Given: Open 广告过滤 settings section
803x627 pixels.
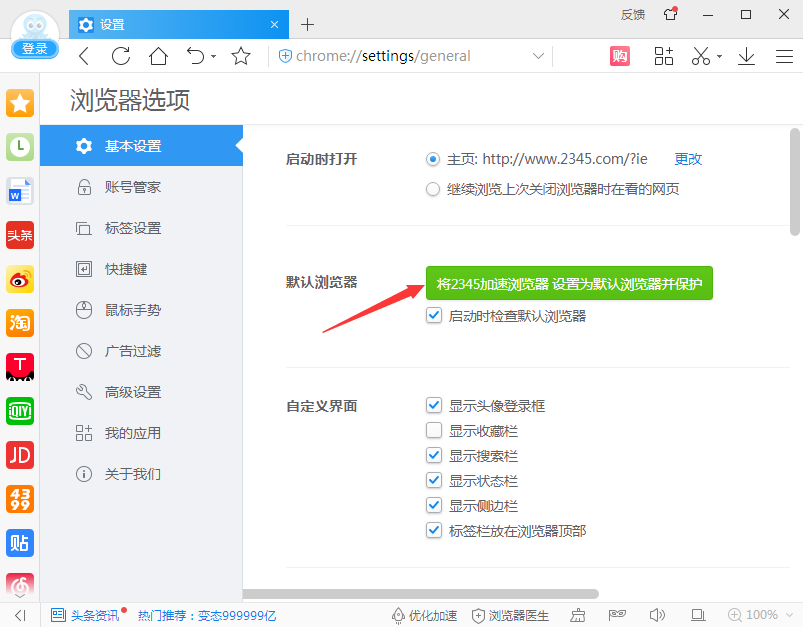Looking at the screenshot, I should pos(141,351).
